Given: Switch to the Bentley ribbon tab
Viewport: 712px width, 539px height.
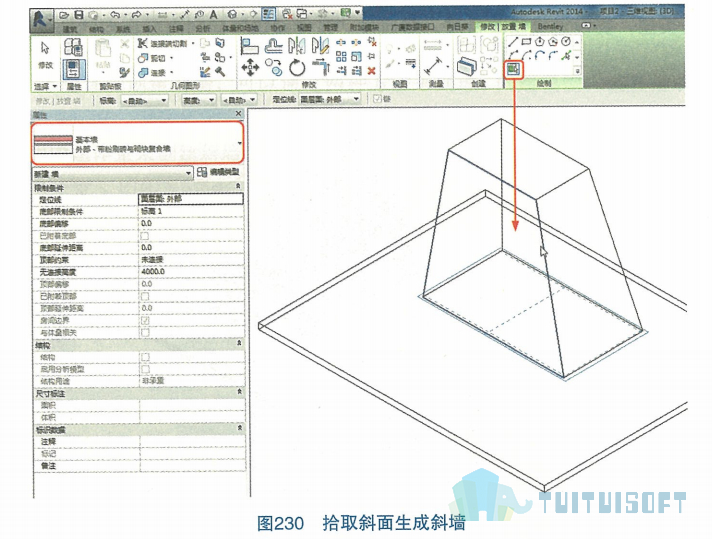Looking at the screenshot, I should [550, 26].
